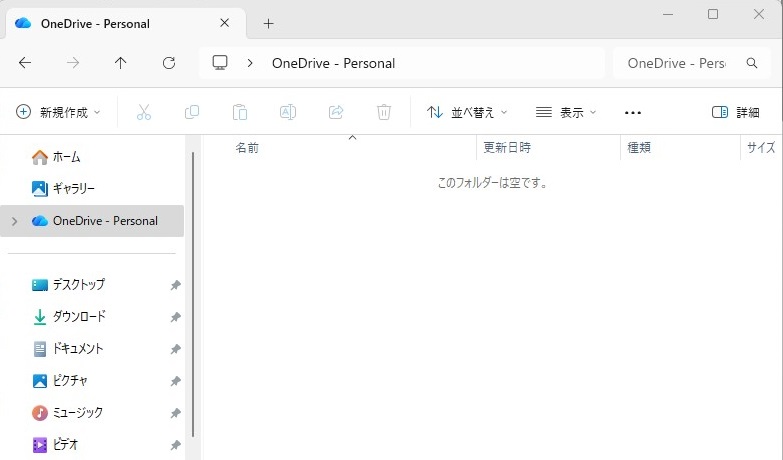Select ギャラリー in the navigation pane
The height and width of the screenshot is (460, 783).
tap(73, 188)
